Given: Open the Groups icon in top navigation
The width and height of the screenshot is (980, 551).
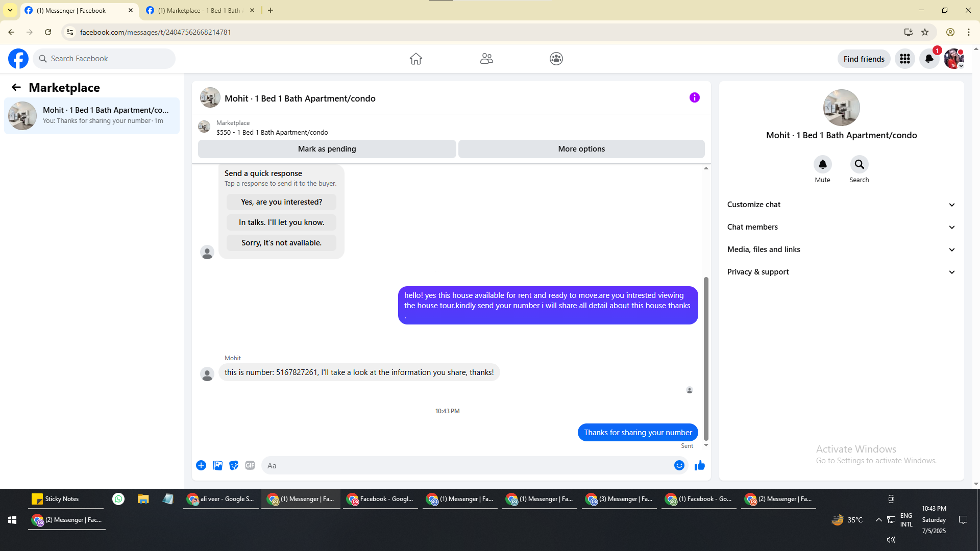Looking at the screenshot, I should coord(556,59).
